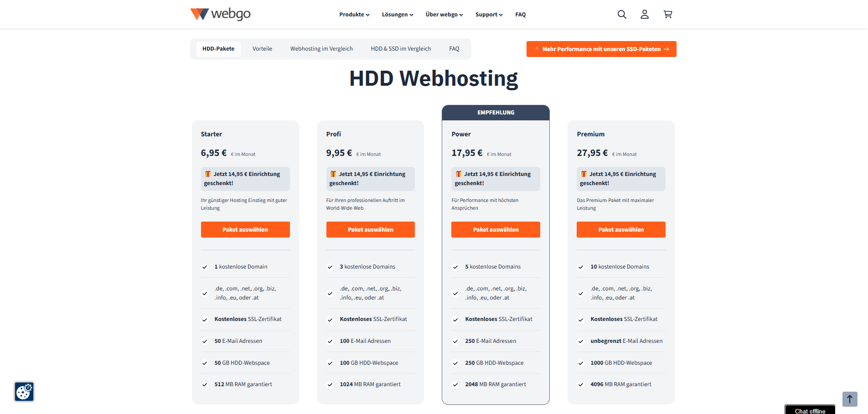The height and width of the screenshot is (414, 868).
Task: Open the Über webgo dropdown
Action: 444,14
